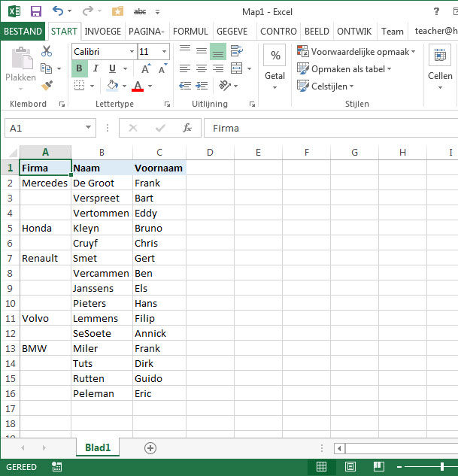
Task: Click the zoom slider handle
Action: point(442,466)
